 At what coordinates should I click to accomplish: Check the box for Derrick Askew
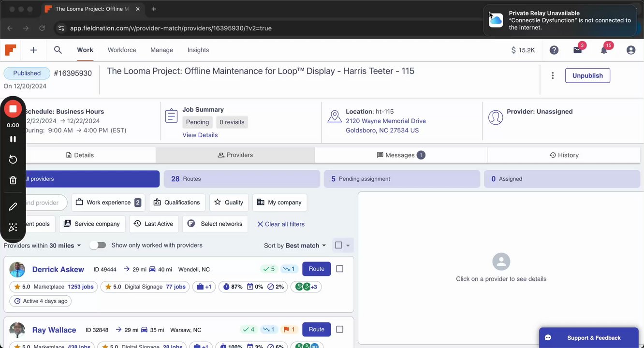[x=339, y=269]
